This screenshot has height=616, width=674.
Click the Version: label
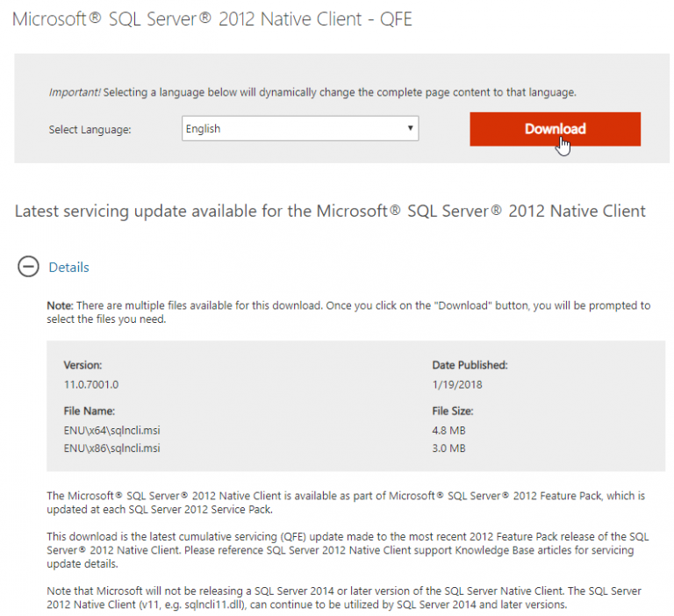[83, 365]
